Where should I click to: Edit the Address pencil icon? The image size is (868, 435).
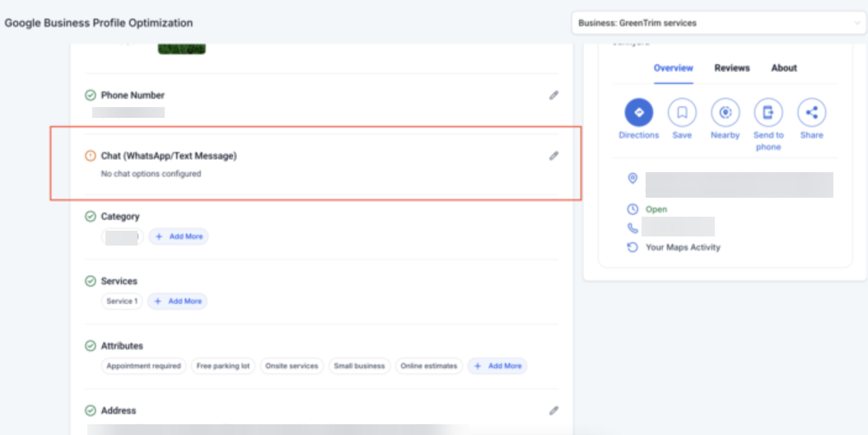click(x=553, y=410)
